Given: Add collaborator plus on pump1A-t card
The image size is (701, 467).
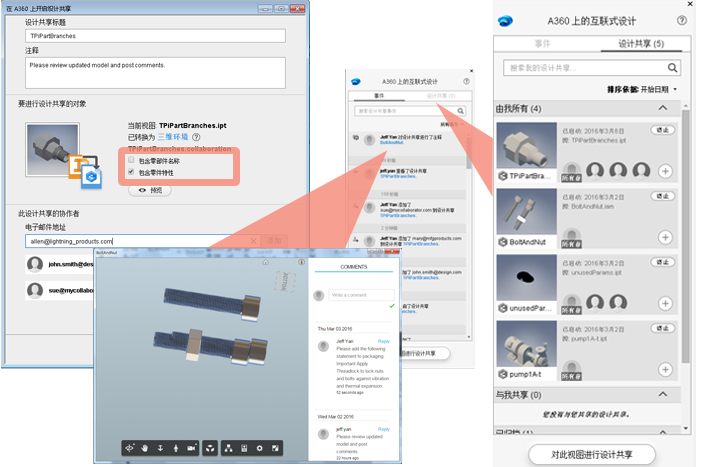Looking at the screenshot, I should [665, 370].
